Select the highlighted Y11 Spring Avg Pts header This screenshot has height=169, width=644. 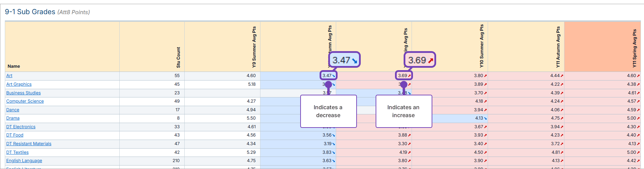pos(634,48)
